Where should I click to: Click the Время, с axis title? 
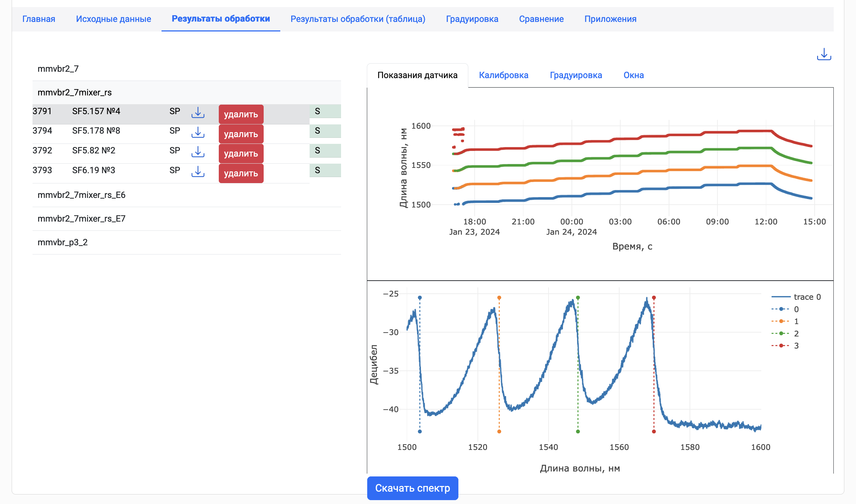coord(632,246)
